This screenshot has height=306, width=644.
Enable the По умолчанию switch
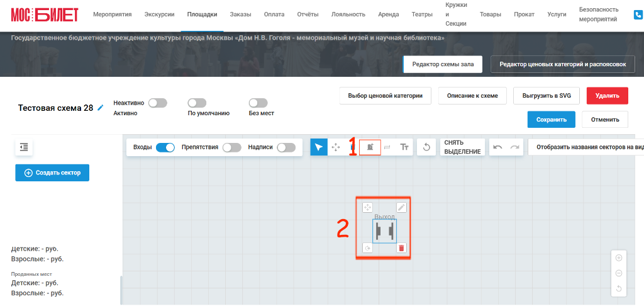click(x=197, y=103)
